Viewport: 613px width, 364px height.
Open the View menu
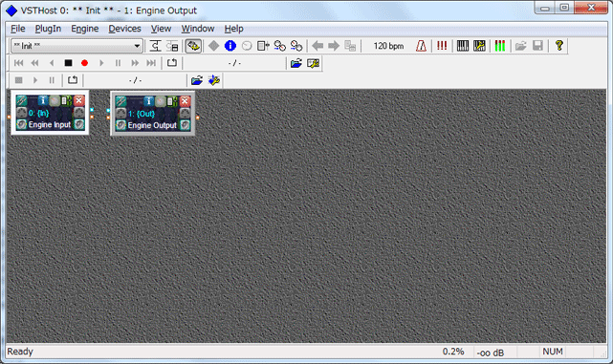click(161, 29)
